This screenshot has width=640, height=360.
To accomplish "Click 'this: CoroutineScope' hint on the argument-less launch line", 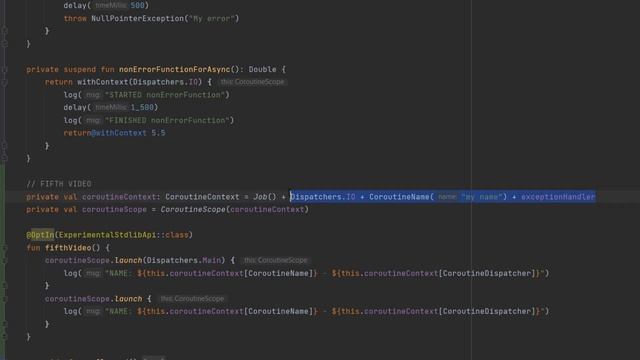I will pyautogui.click(x=192, y=299).
